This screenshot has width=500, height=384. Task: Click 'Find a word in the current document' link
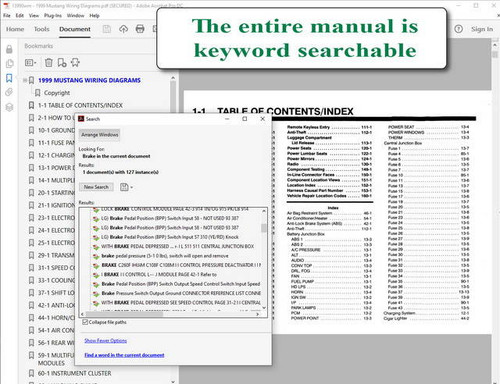click(x=124, y=355)
